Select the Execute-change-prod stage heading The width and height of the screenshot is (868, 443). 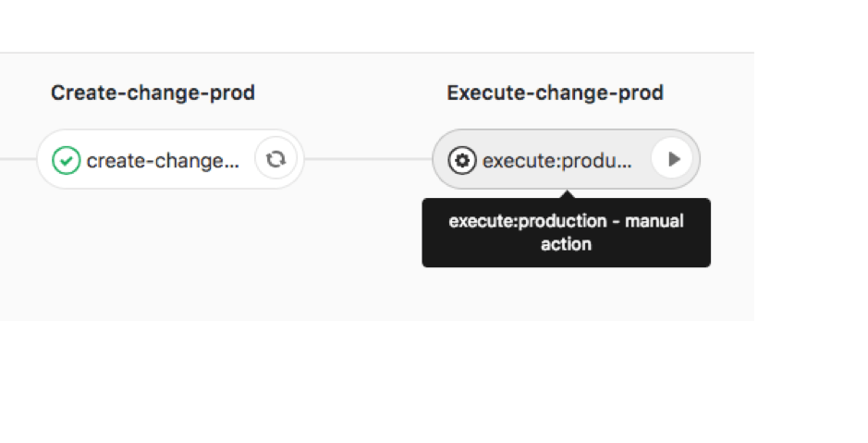click(x=555, y=93)
